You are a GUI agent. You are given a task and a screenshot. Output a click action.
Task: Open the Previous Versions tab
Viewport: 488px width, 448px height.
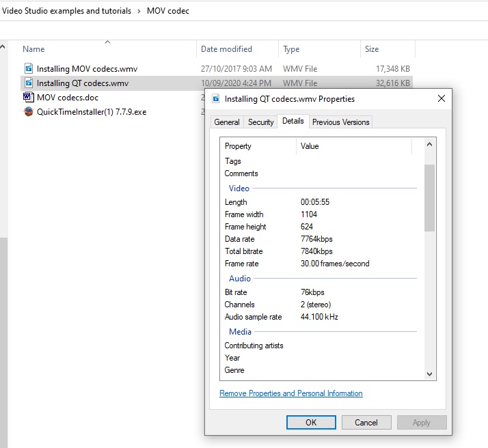[341, 122]
